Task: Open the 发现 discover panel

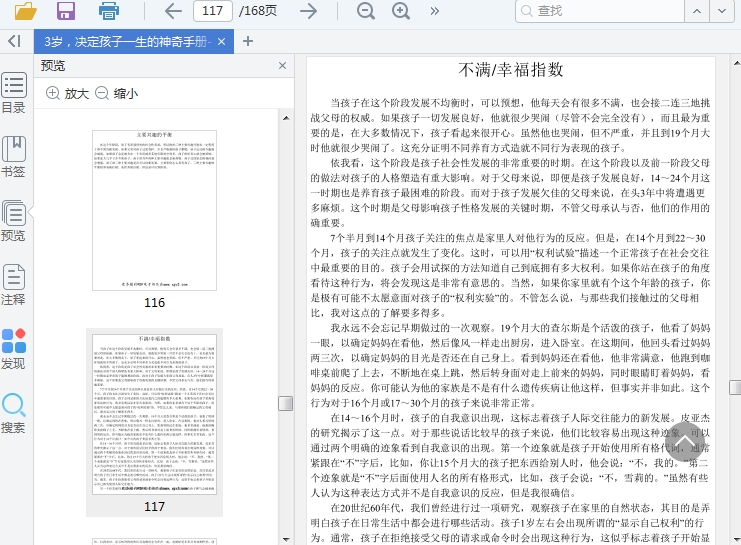Action: tap(14, 349)
